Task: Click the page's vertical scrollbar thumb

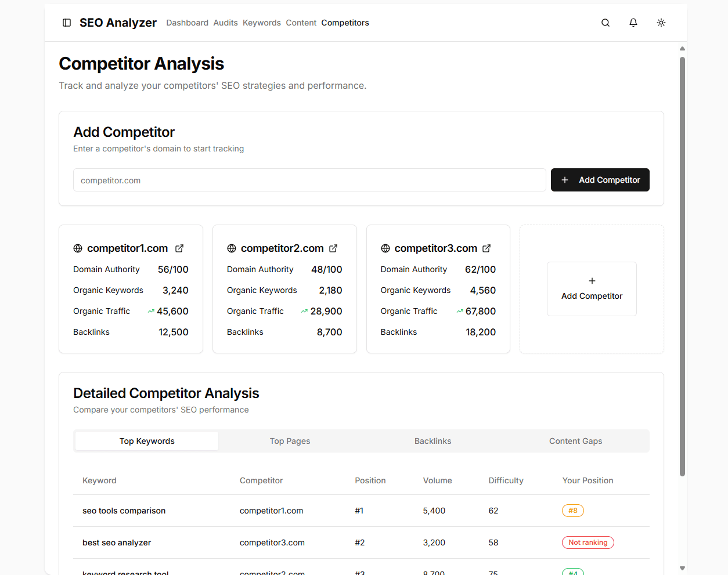Action: [x=682, y=267]
